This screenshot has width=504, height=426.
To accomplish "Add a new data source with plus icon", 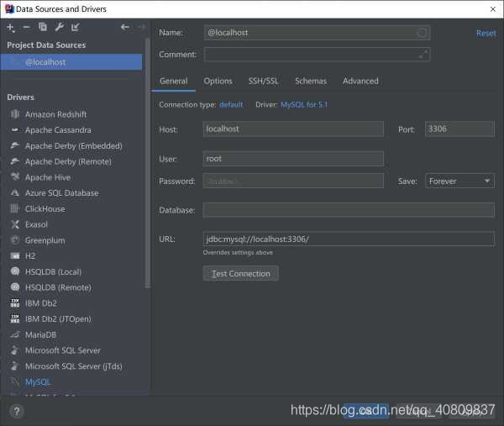I will [x=11, y=28].
